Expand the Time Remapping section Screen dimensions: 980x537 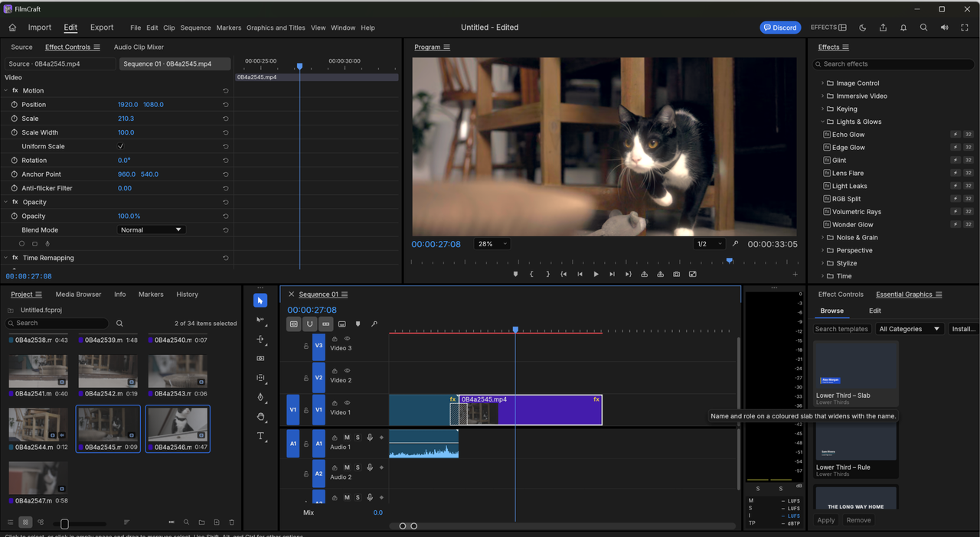click(6, 258)
